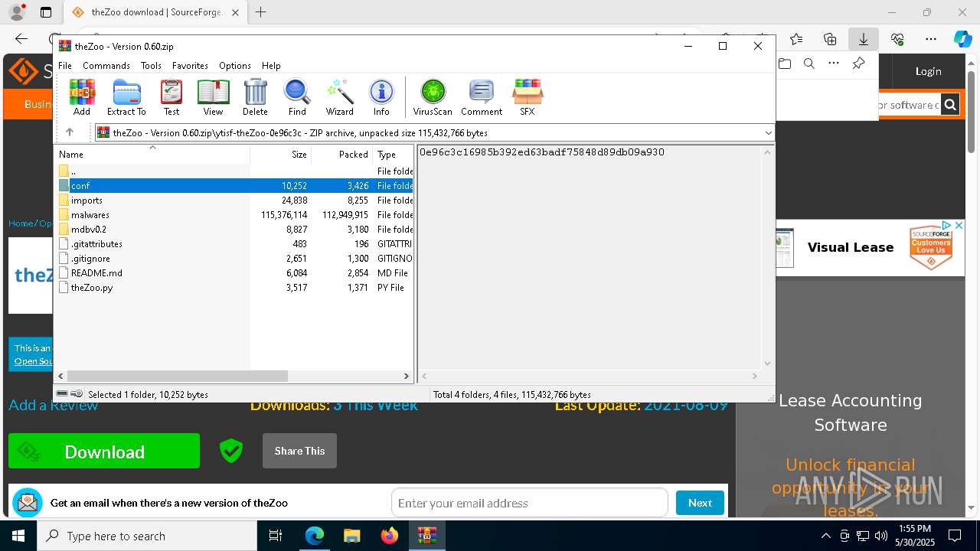Click the Edge Copilot icon
980x551 pixels.
[x=962, y=39]
